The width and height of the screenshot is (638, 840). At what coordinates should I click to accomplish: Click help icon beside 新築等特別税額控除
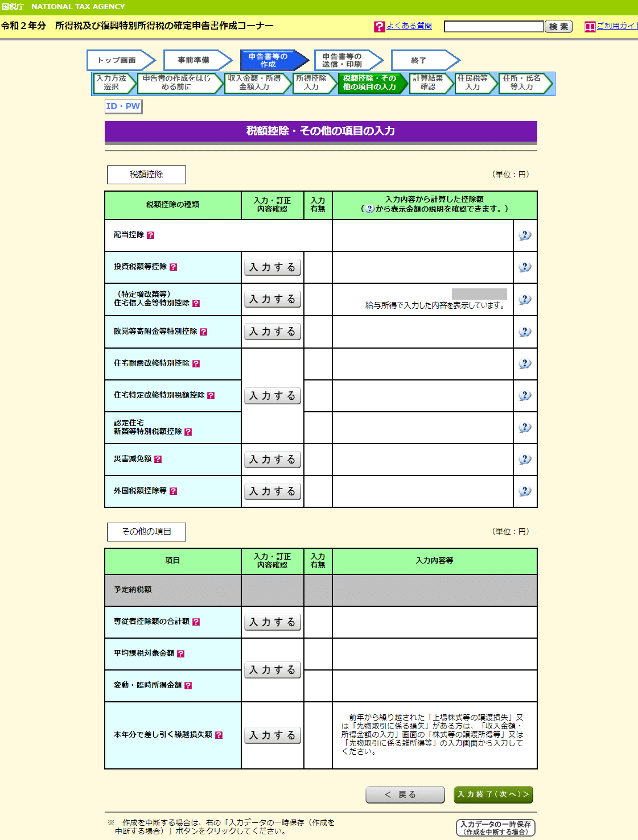(188, 432)
